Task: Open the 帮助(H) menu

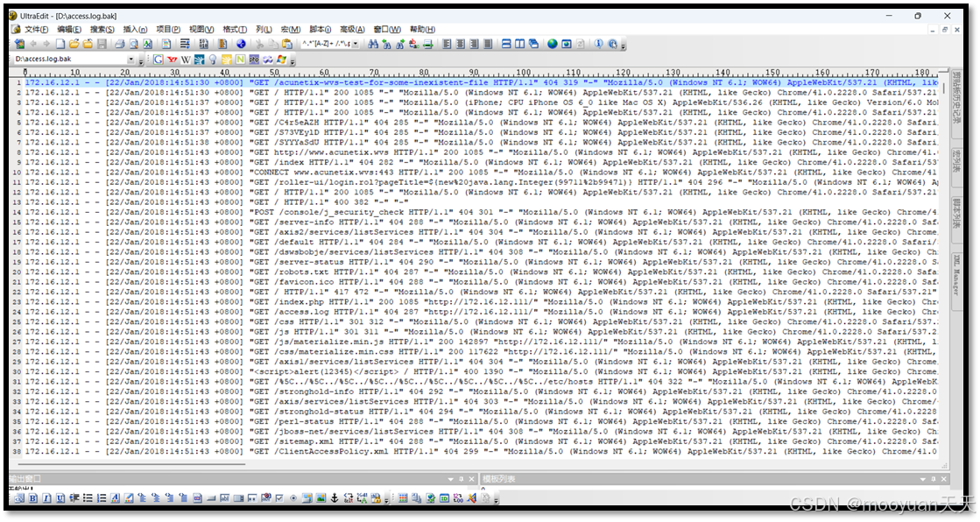Action: point(422,30)
